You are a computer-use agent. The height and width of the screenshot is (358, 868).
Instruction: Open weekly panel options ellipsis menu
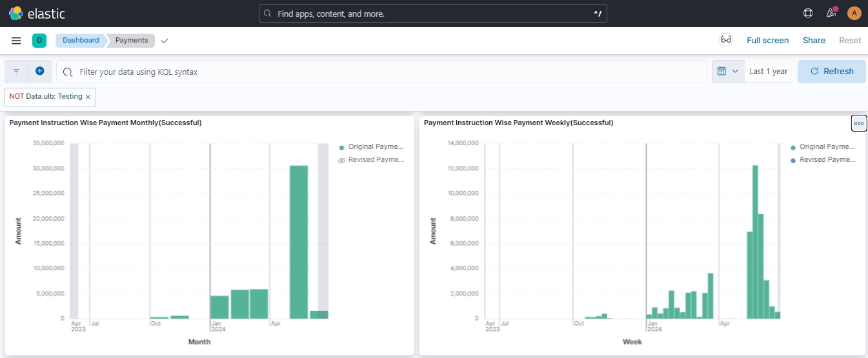tap(858, 123)
